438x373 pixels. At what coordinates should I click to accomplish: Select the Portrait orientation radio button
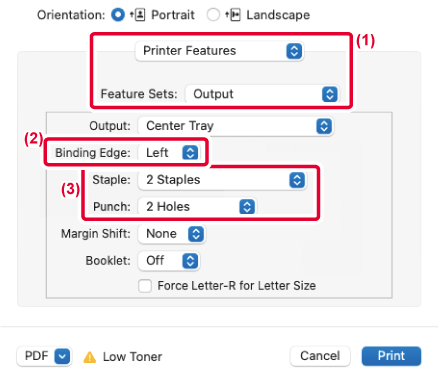(x=118, y=15)
